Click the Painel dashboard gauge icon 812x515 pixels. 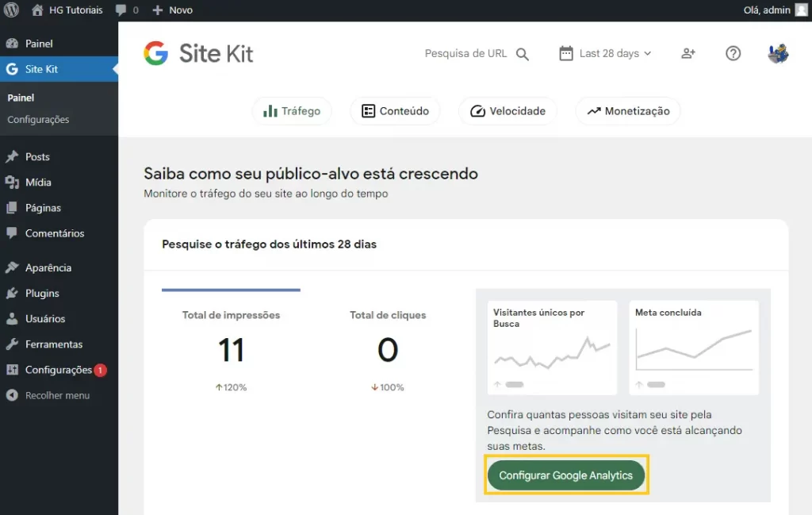pyautogui.click(x=12, y=44)
